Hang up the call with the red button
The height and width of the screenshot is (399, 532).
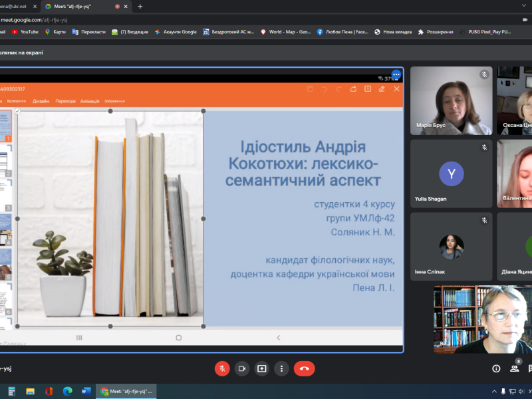click(x=304, y=368)
